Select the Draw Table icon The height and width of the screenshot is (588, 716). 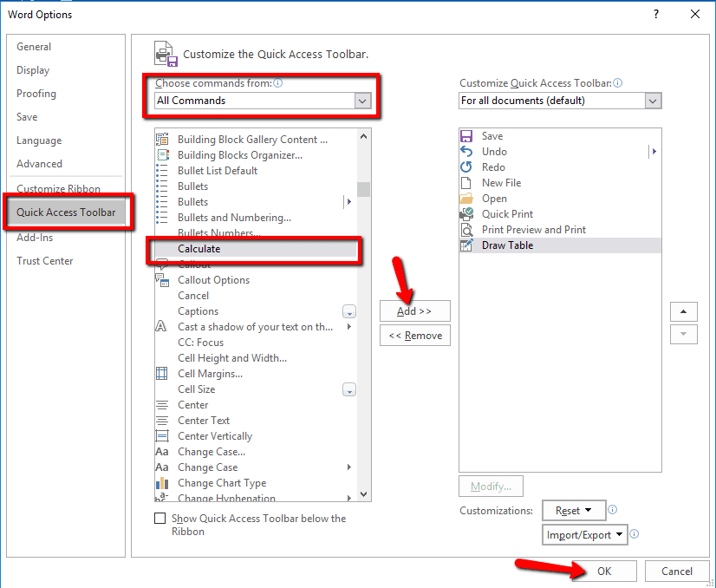coord(466,245)
